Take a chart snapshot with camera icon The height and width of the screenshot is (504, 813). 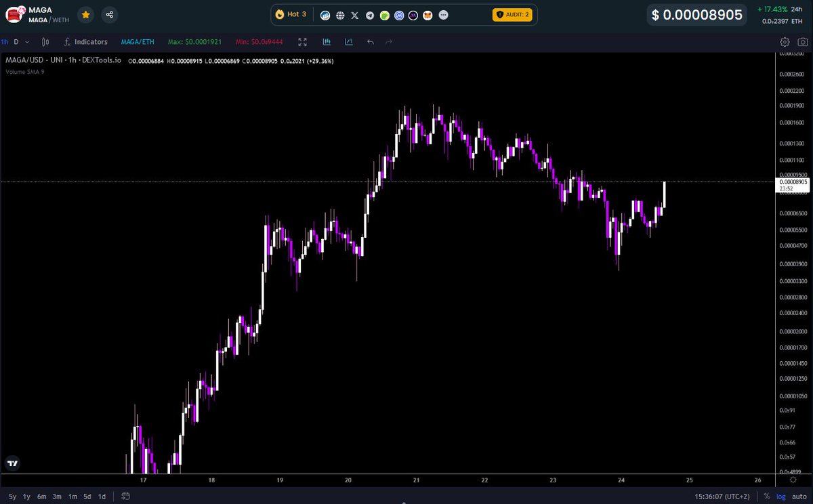click(x=802, y=42)
